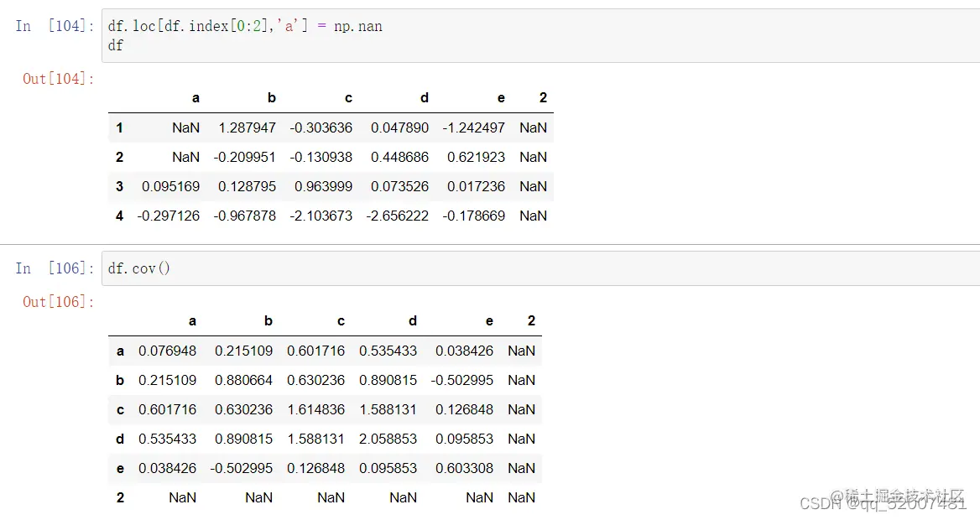This screenshot has height=520, width=980.
Task: Select value 0.073526 in first table
Action: 399,187
